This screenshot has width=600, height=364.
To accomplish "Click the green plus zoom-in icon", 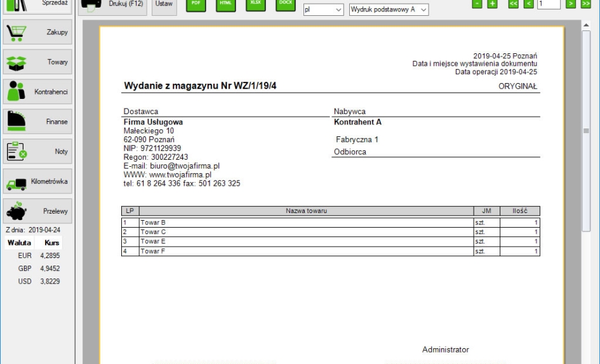I will tap(492, 4).
